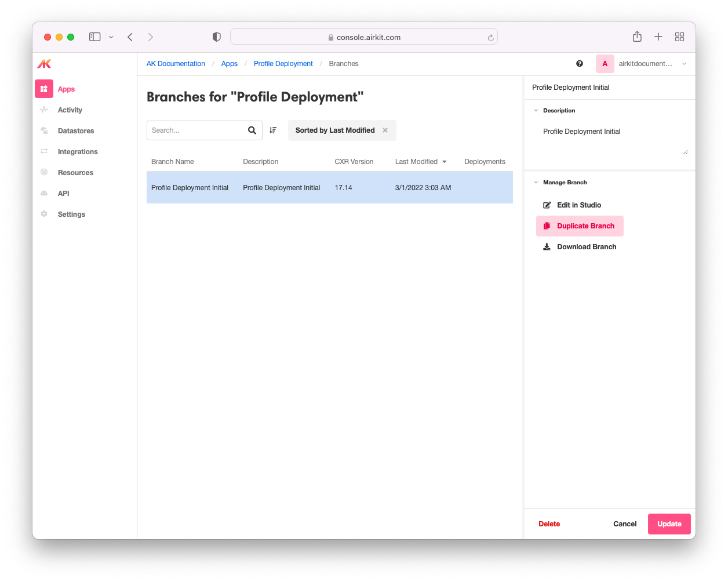Select Datastores in the sidebar menu
Viewport: 728px width, 582px height.
pyautogui.click(x=76, y=131)
